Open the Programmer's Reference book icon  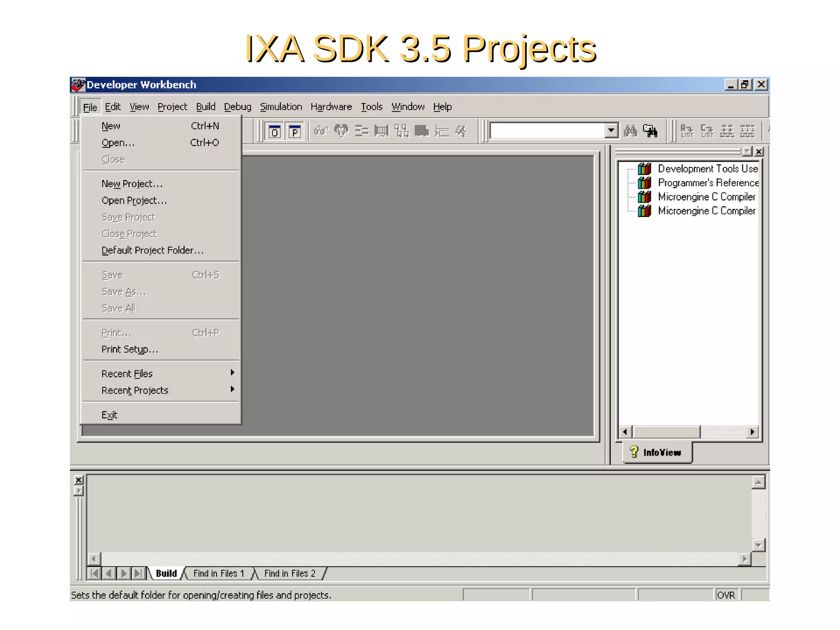click(644, 183)
